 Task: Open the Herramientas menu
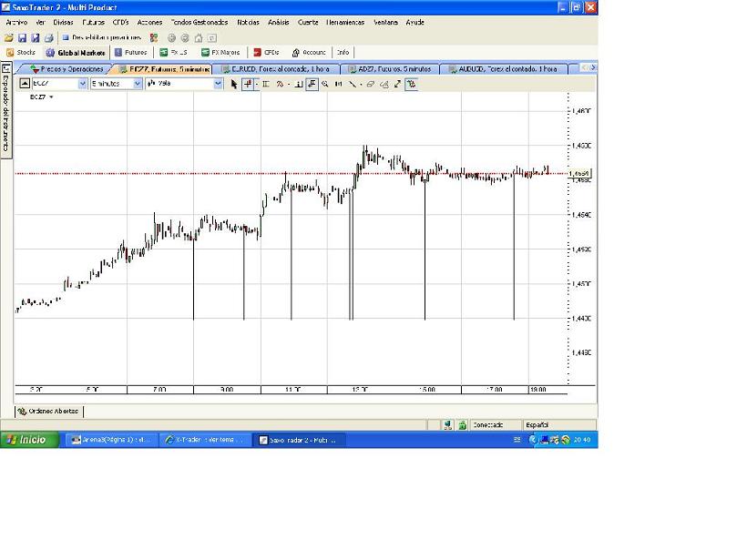pos(345,23)
